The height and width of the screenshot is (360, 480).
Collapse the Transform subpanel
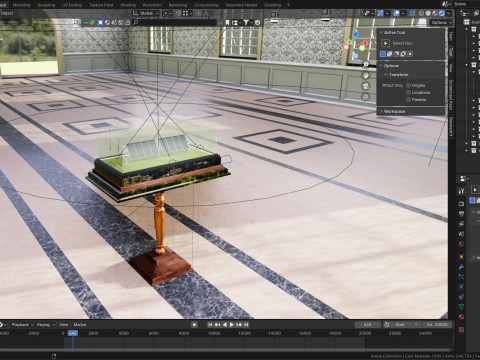[397, 75]
